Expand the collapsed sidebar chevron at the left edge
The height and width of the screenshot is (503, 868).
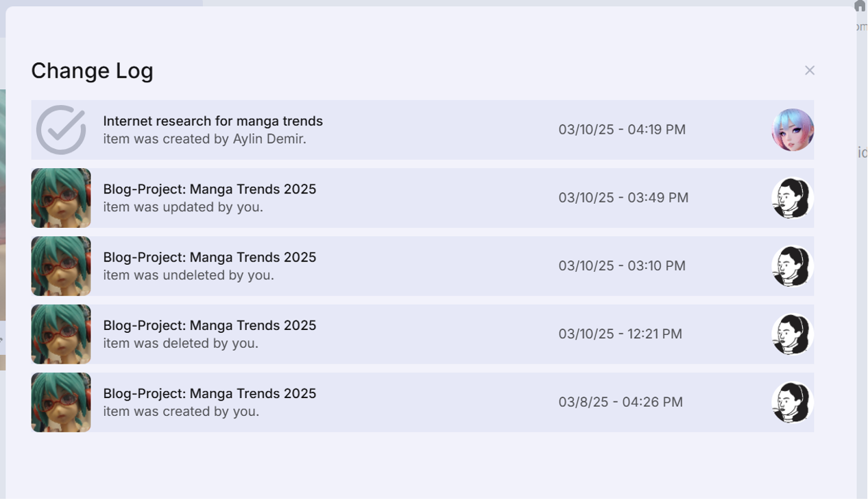pos(3,338)
